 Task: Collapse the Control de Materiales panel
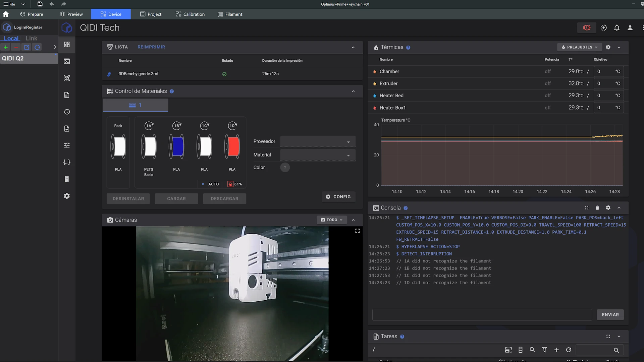pyautogui.click(x=353, y=91)
